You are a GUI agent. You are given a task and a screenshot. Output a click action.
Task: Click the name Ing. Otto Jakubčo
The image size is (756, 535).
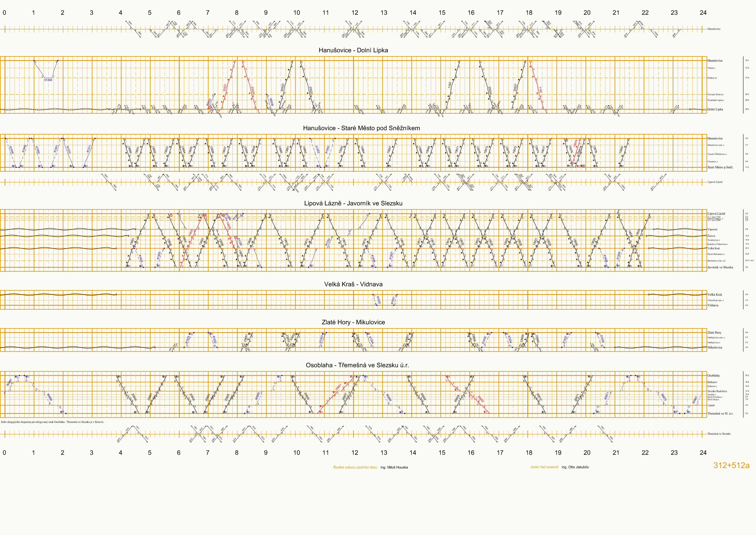pyautogui.click(x=575, y=467)
